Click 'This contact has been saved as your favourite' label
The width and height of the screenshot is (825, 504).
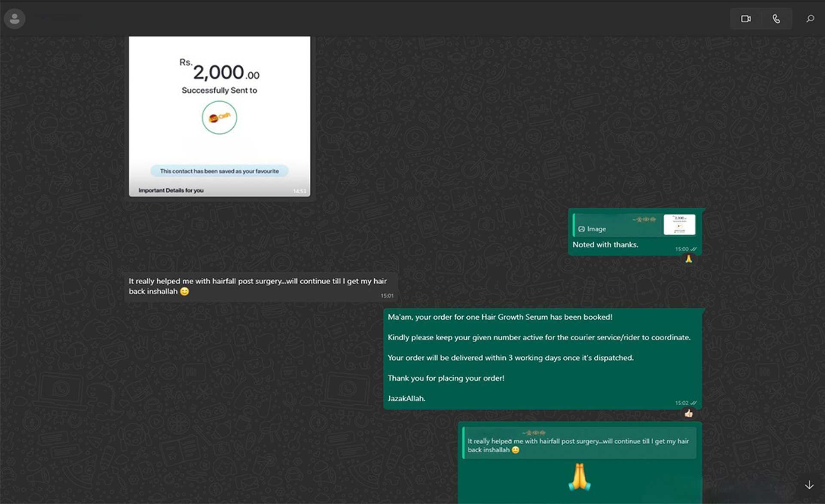click(x=219, y=171)
